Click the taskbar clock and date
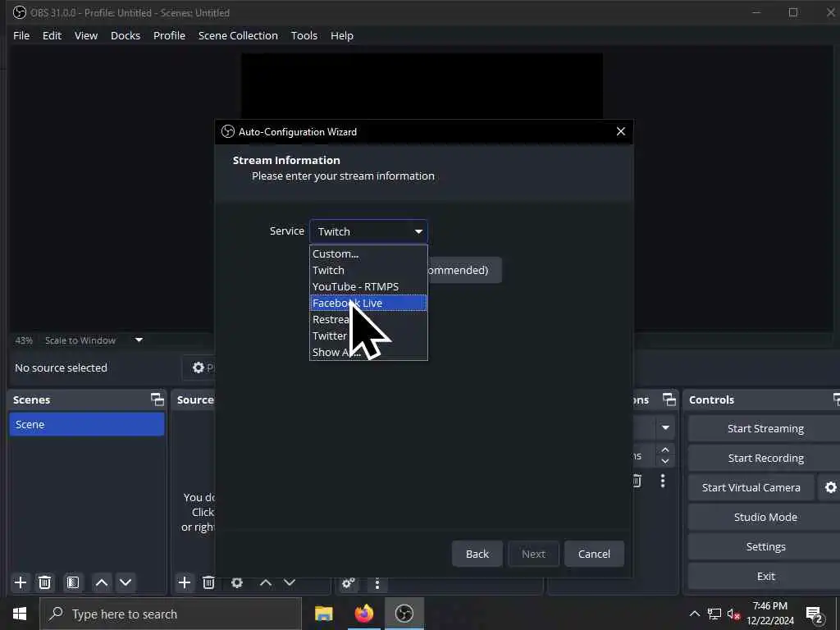 tap(769, 614)
